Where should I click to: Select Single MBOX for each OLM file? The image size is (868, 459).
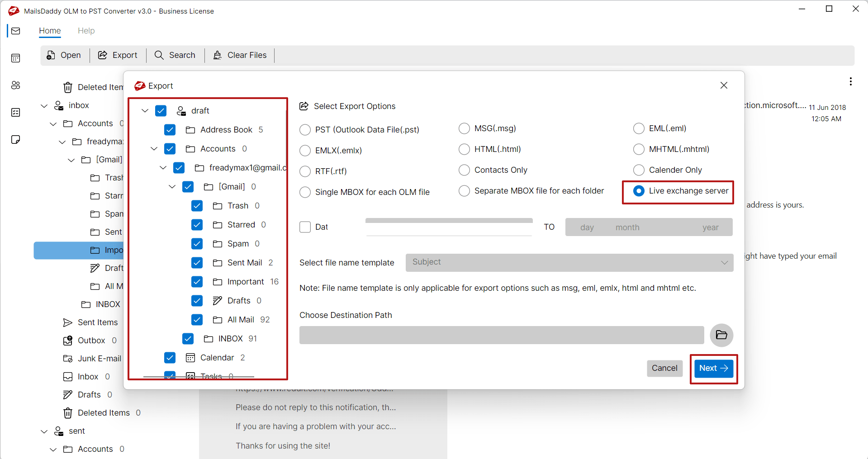305,192
